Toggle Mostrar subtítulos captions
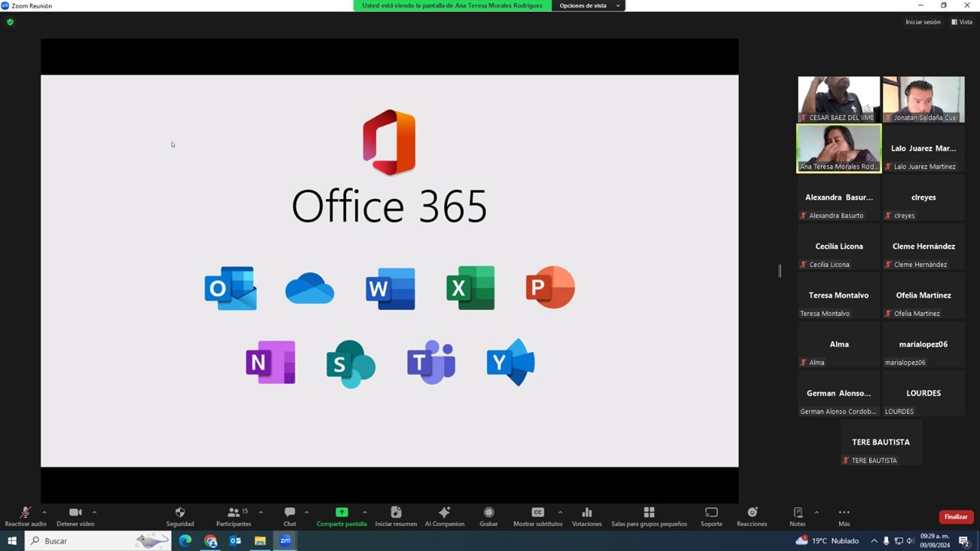The image size is (980, 551). coord(537,513)
